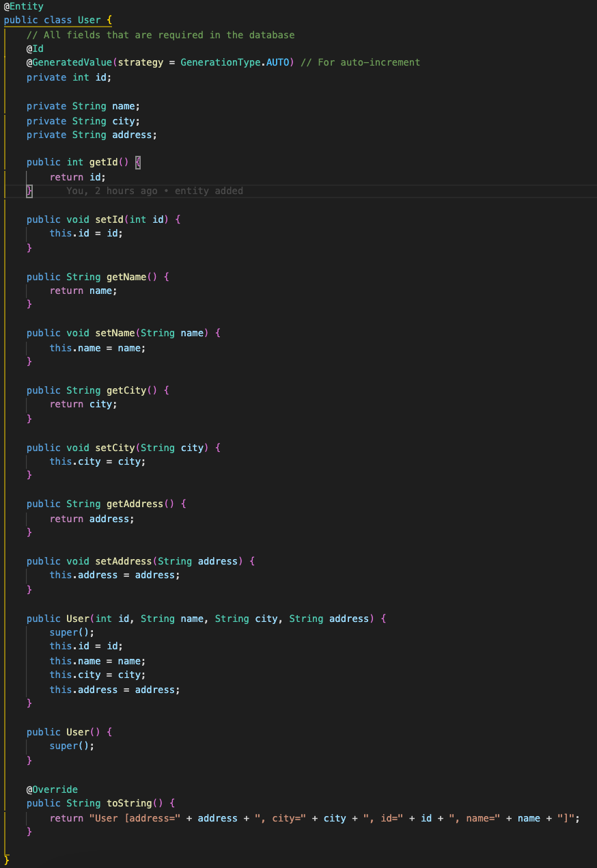The height and width of the screenshot is (868, 597).
Task: Click the getCity method name
Action: [126, 390]
